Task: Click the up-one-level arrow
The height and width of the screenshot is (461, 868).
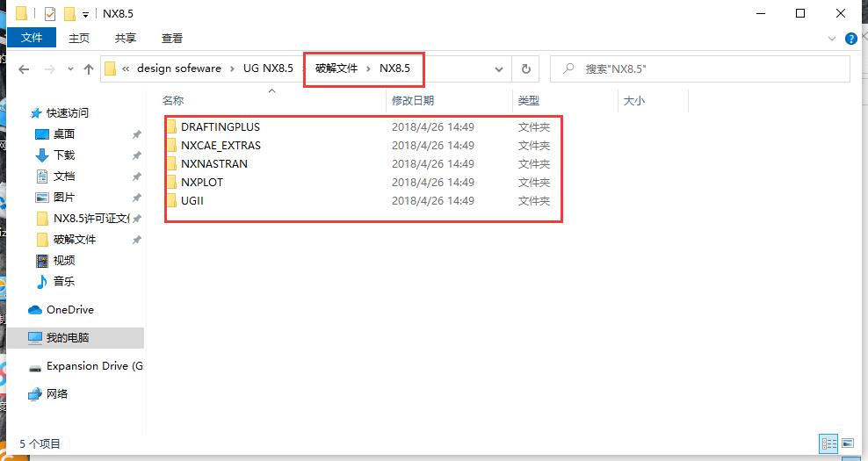Action: [89, 69]
